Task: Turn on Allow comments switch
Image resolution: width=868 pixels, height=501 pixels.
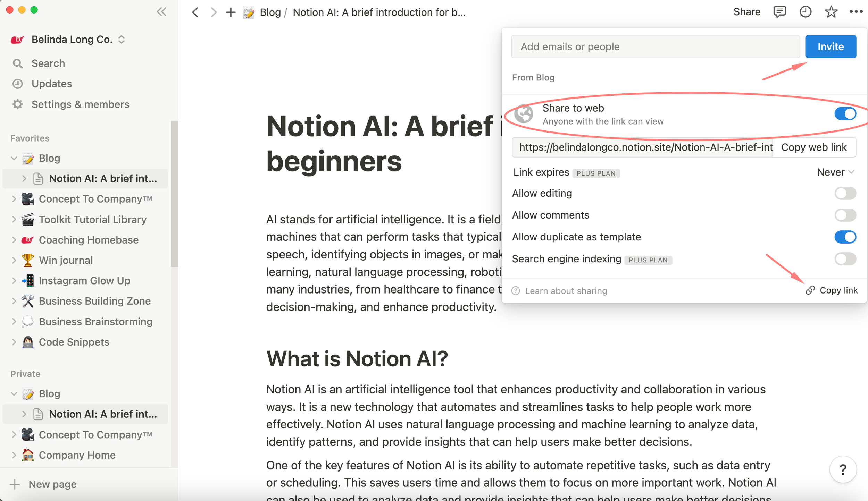Action: (x=845, y=215)
